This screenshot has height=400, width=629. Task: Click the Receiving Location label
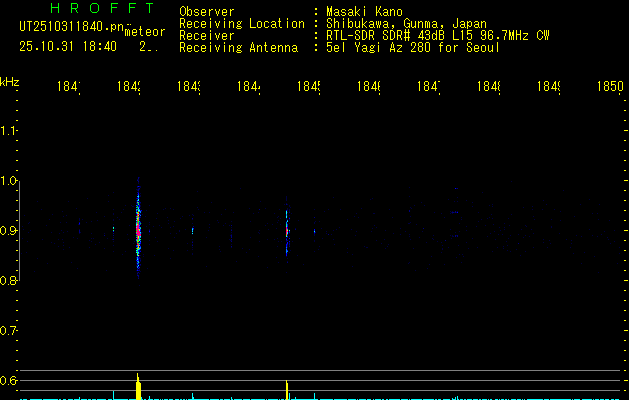242,24
